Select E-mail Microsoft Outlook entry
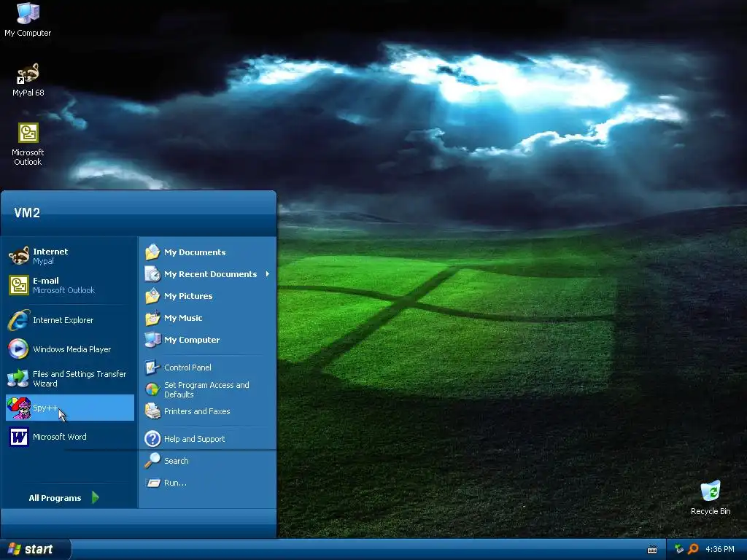Image resolution: width=747 pixels, height=560 pixels. [x=70, y=285]
